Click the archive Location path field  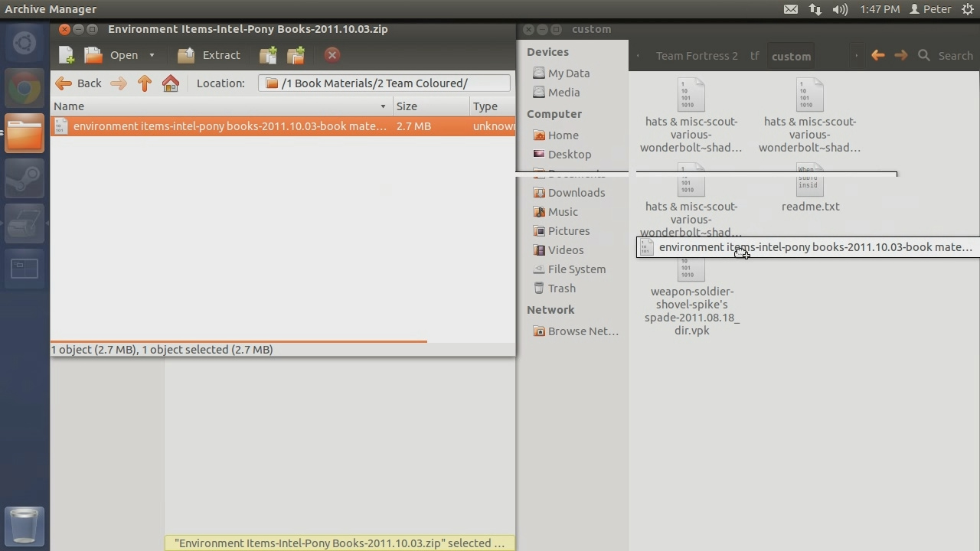click(384, 83)
